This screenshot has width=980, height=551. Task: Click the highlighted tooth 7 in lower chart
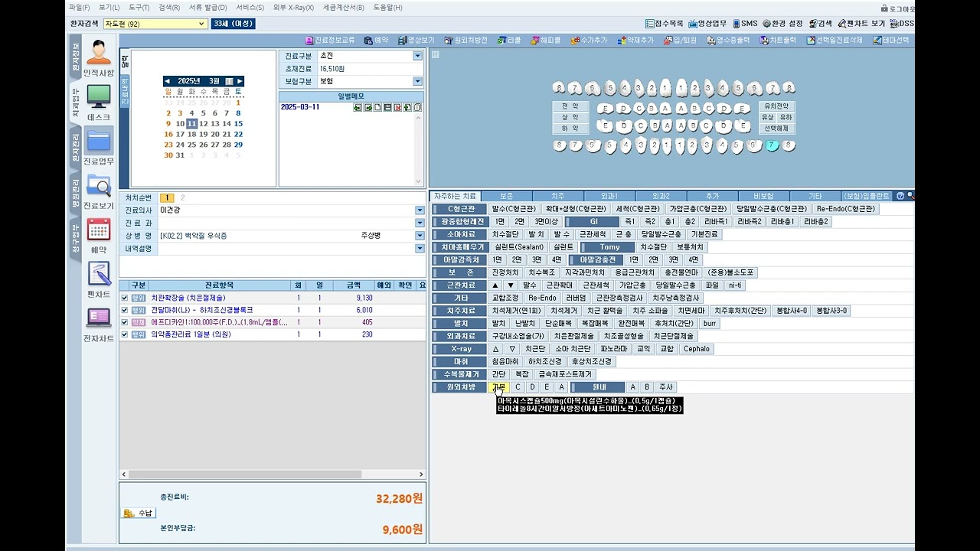pyautogui.click(x=773, y=145)
